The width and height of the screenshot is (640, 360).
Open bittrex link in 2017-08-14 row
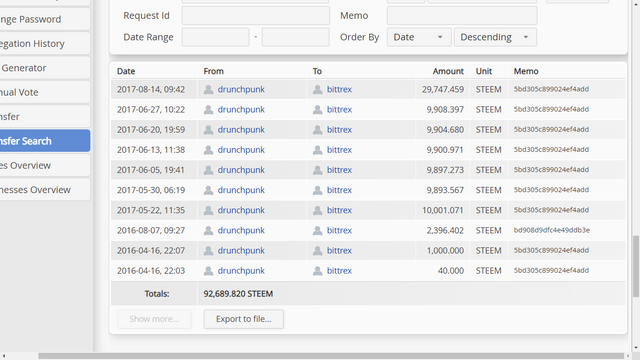coord(339,89)
